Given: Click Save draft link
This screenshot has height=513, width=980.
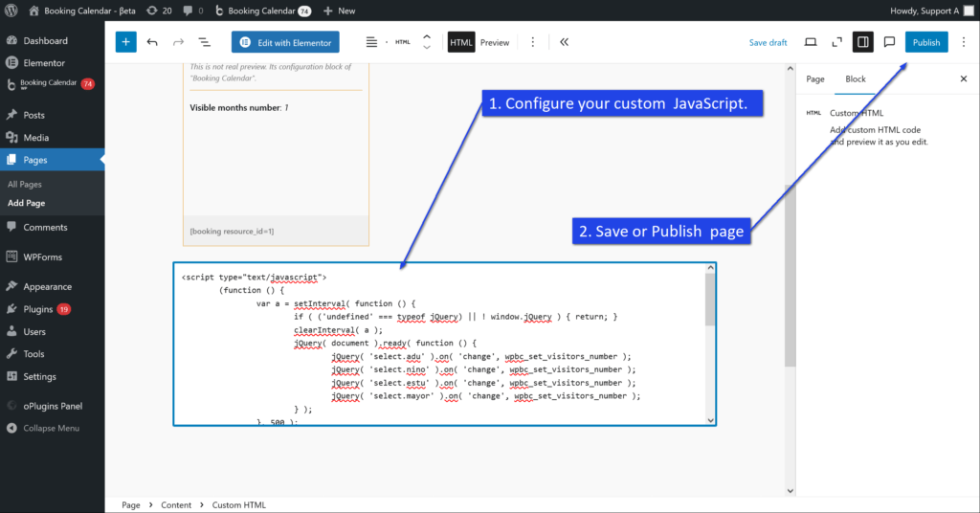Looking at the screenshot, I should point(768,42).
